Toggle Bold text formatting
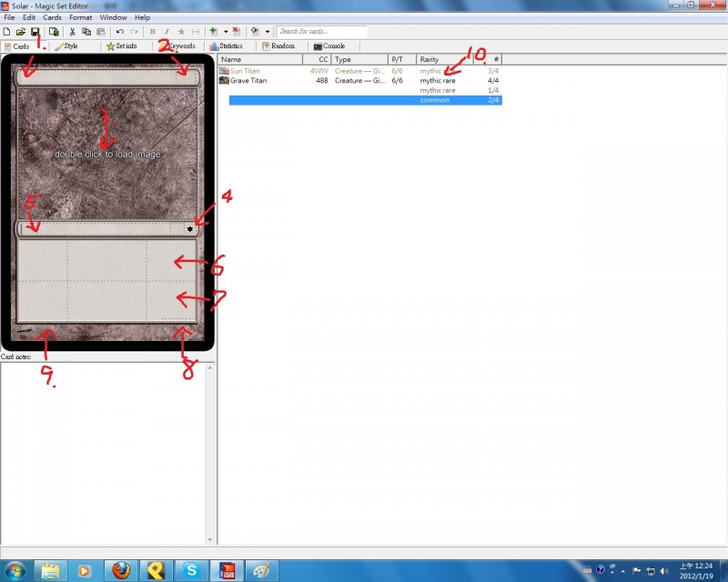Image resolution: width=728 pixels, height=582 pixels. point(152,32)
